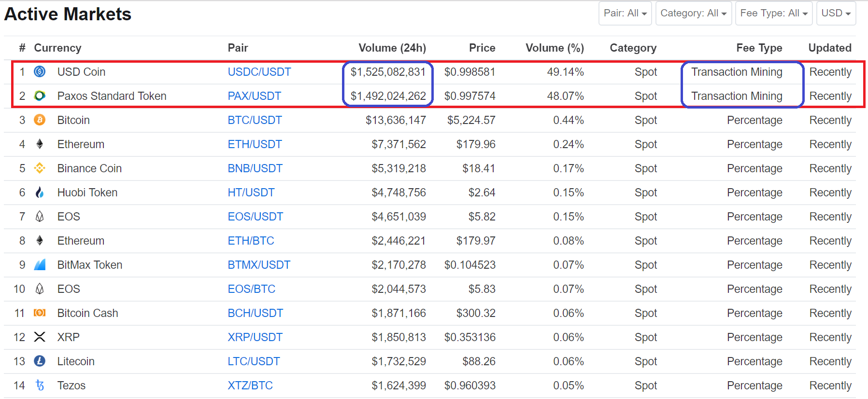
Task: Click the orange Bitcoin logo icon
Action: pyautogui.click(x=40, y=120)
